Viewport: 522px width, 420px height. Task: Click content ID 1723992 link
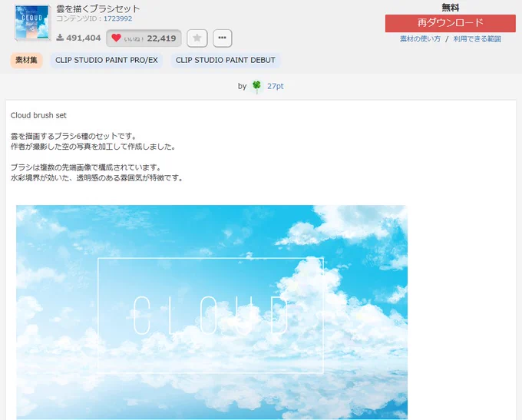[x=118, y=18]
